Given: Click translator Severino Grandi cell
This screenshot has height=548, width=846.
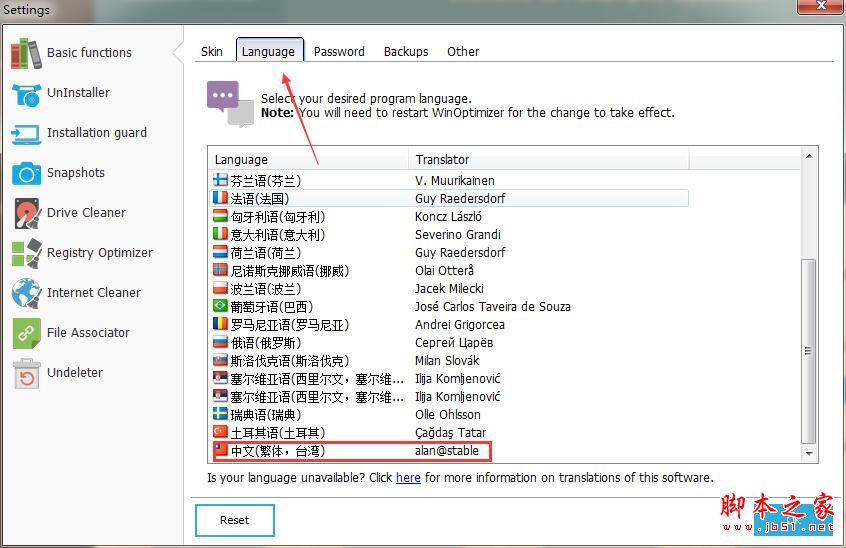Looking at the screenshot, I should coord(458,234).
